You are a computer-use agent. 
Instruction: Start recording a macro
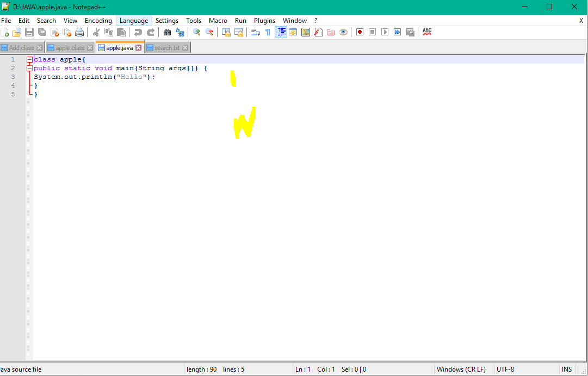point(359,32)
